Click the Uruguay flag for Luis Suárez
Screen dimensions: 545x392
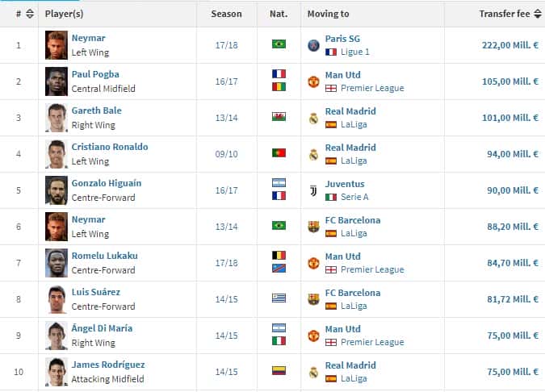(279, 298)
